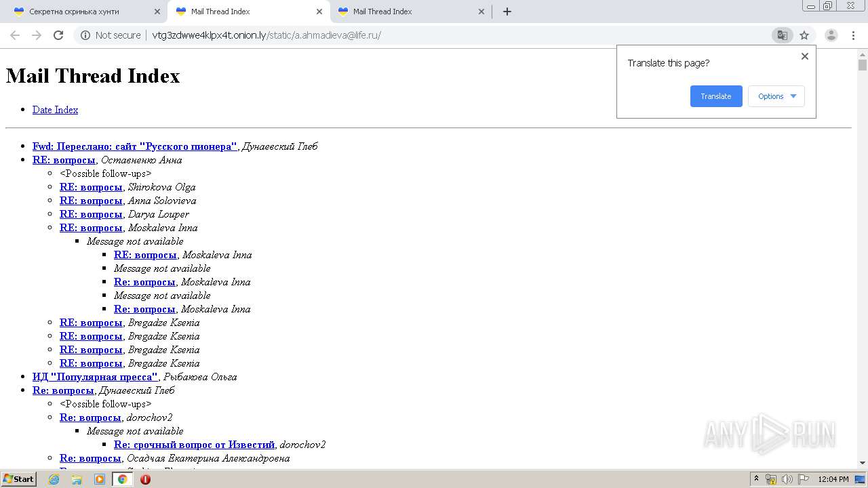Go back with browser back arrow
Screen dimensions: 868x488
tap(15, 35)
